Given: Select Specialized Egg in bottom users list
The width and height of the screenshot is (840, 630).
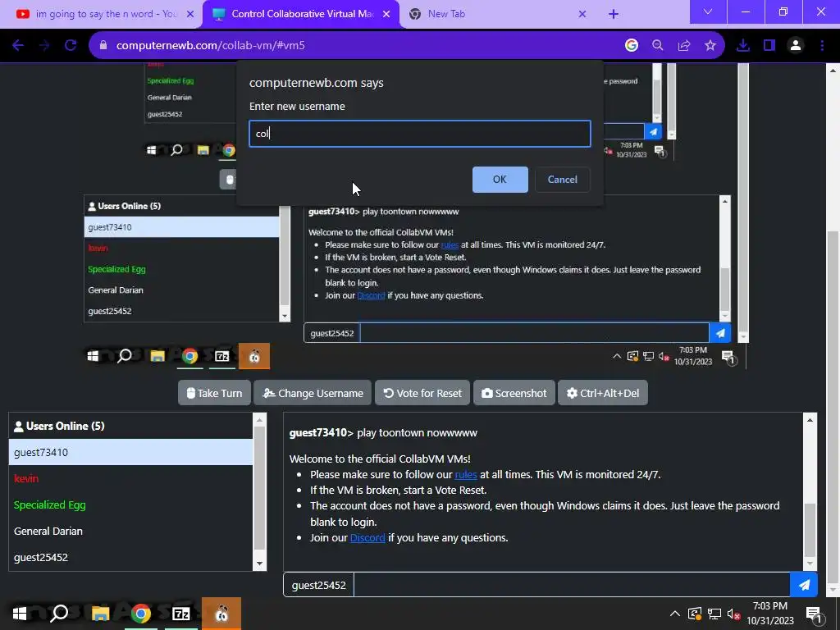Looking at the screenshot, I should coord(130,504).
